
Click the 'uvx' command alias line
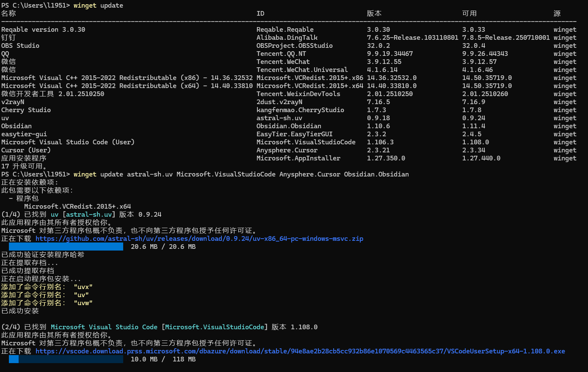(x=47, y=287)
